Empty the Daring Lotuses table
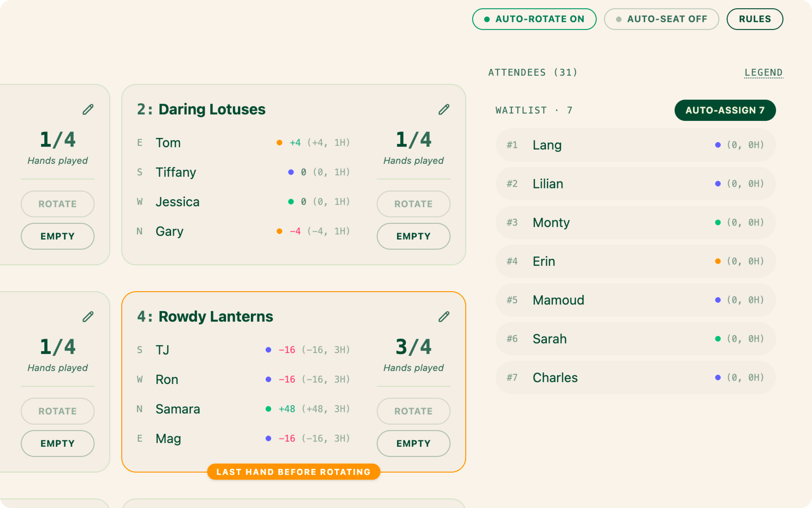The image size is (812, 508). coord(413,236)
